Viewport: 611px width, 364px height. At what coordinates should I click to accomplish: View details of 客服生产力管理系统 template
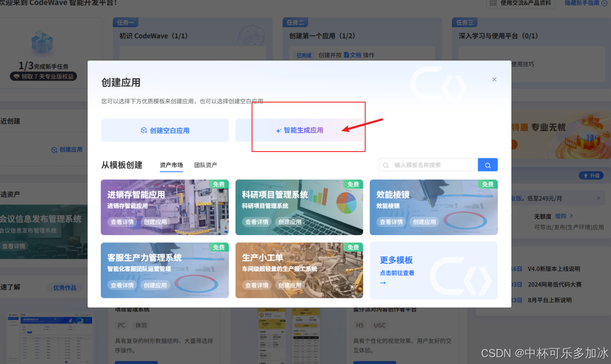pos(122,285)
